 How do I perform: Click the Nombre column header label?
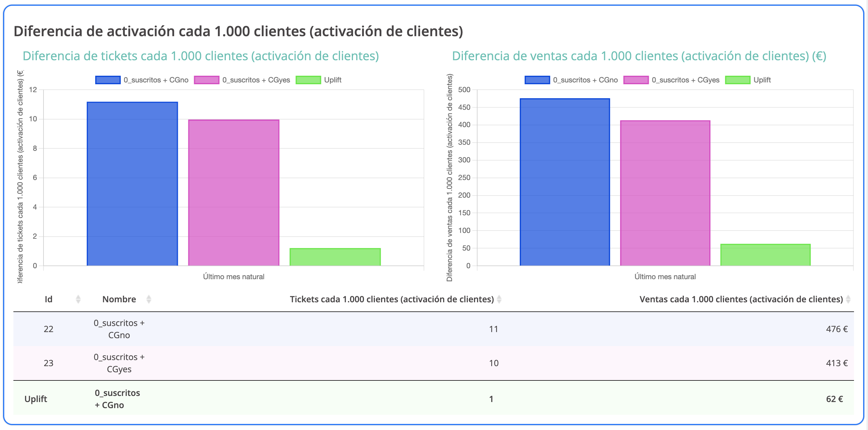click(119, 299)
